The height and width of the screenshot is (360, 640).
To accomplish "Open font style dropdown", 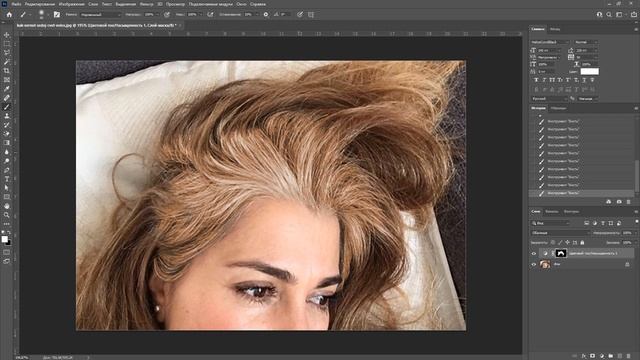I will click(586, 42).
